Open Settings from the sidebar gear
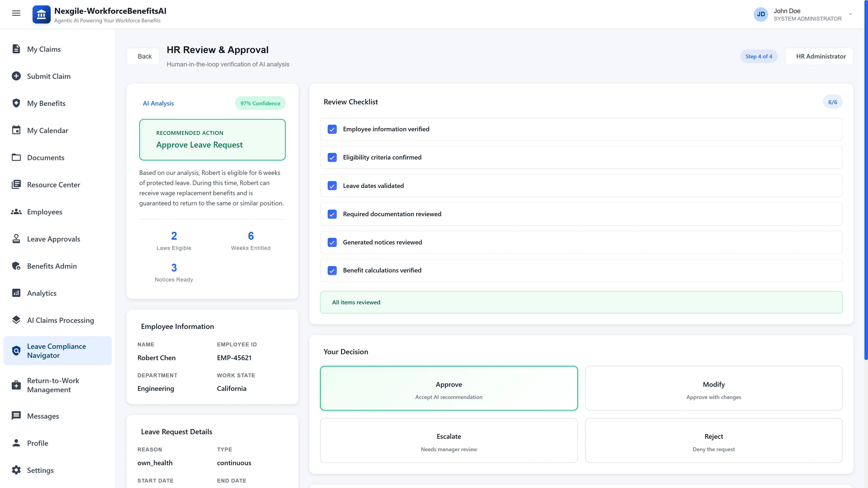The height and width of the screenshot is (488, 868). [x=16, y=470]
